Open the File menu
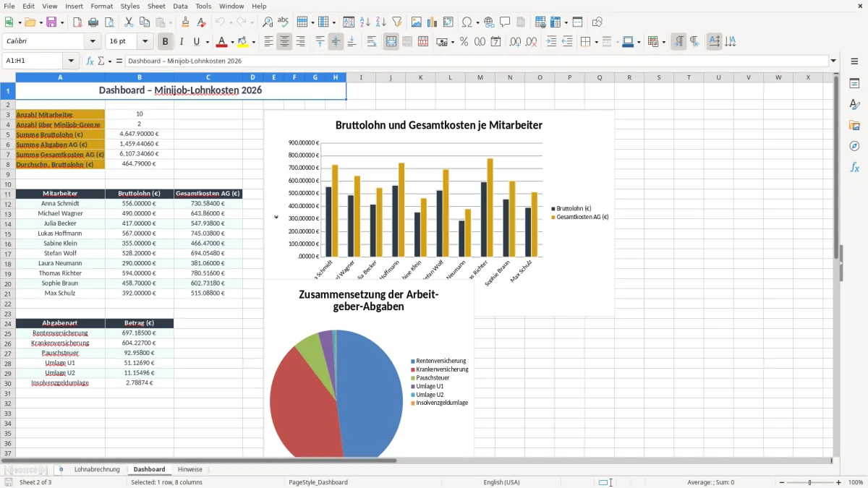868x488 pixels. [9, 6]
